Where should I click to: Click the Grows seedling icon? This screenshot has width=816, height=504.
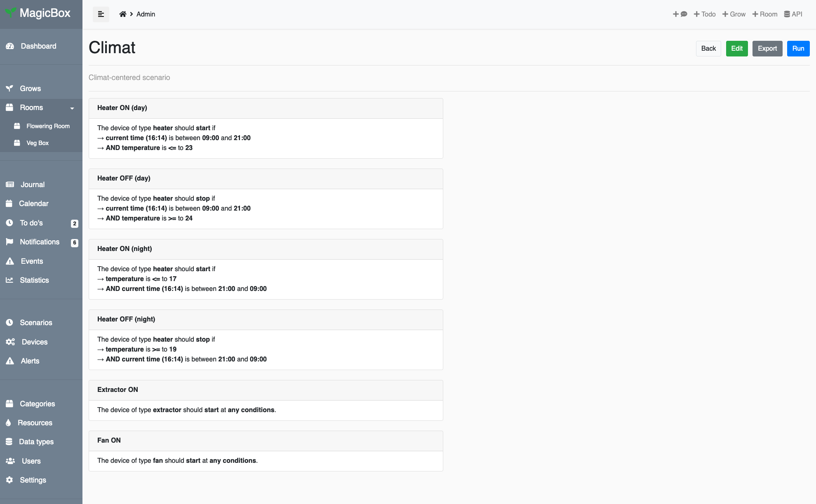9,88
